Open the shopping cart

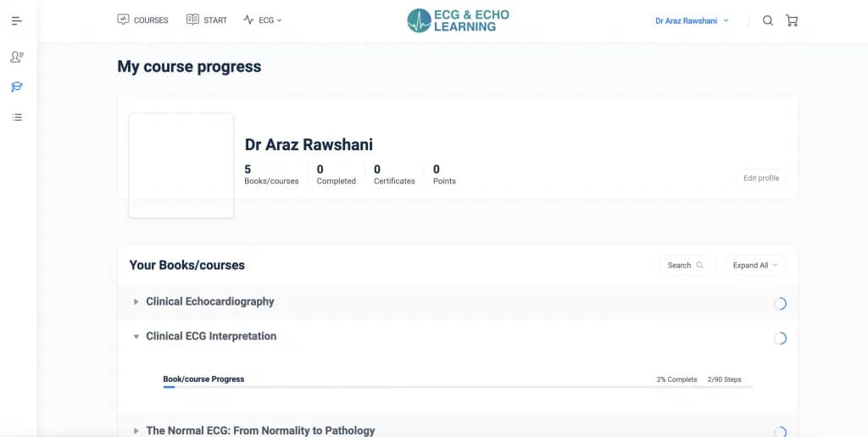point(792,20)
